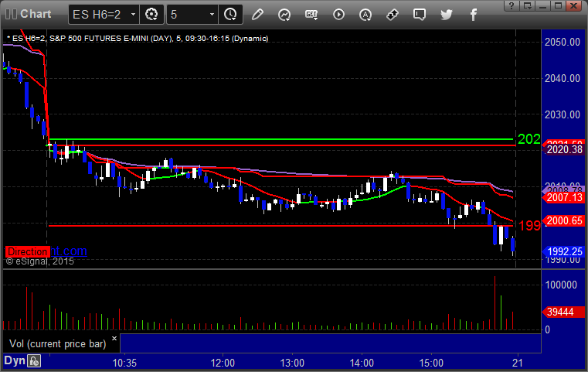Click the help question mark button

click(512, 5)
